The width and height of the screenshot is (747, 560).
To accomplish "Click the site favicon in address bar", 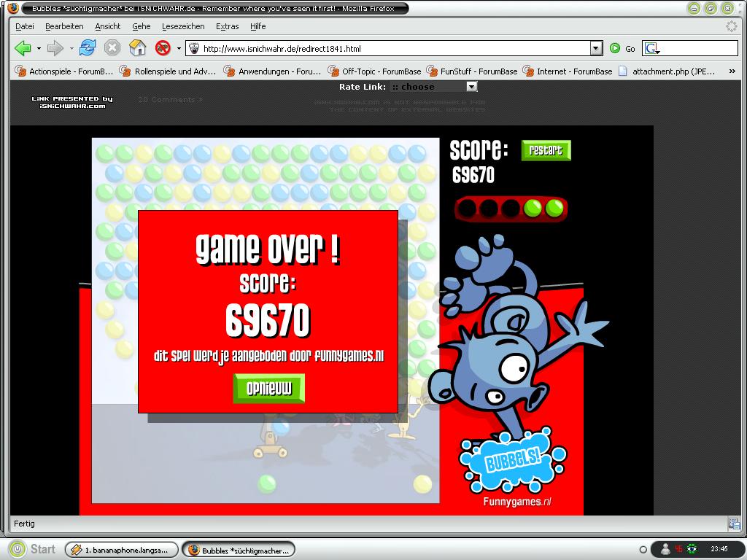I will [194, 49].
